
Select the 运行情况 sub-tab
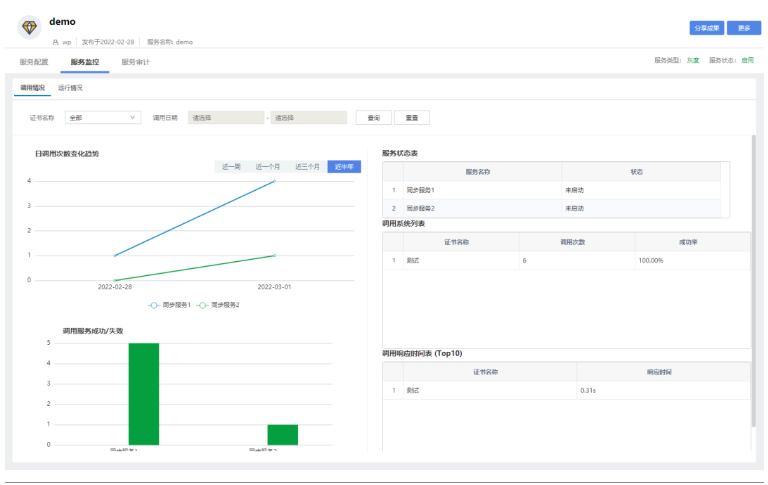(70, 88)
